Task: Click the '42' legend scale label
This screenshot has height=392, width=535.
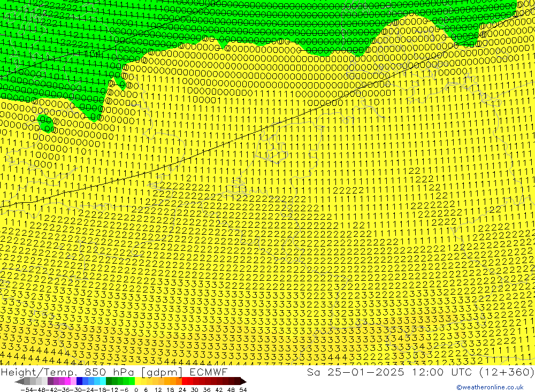Action: (x=219, y=390)
